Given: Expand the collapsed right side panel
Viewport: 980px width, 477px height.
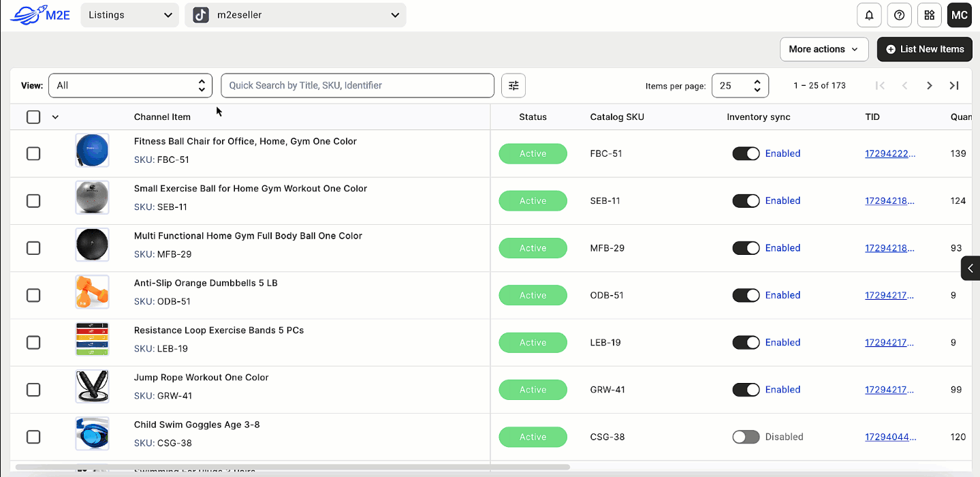Looking at the screenshot, I should pos(970,268).
